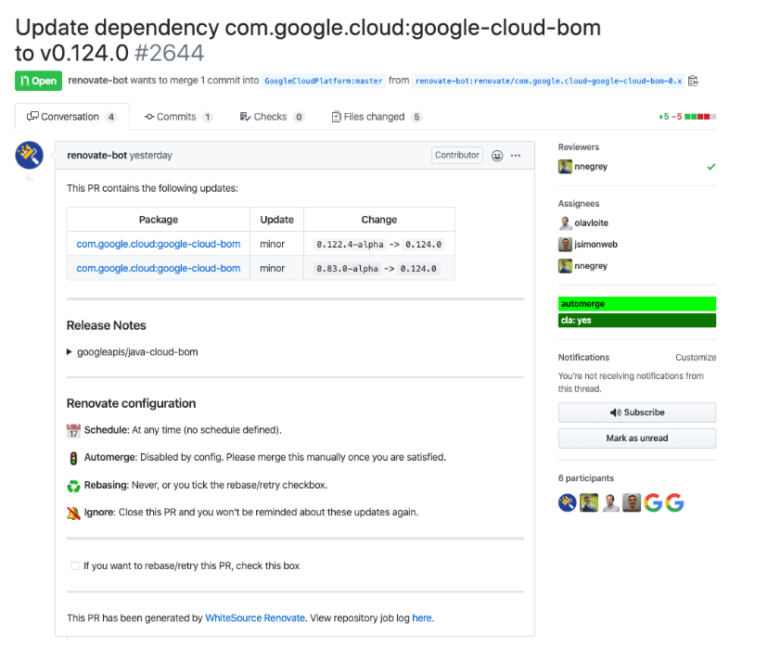Click the +5 −5 diff stat bar
This screenshot has height=660, width=768.
687,117
